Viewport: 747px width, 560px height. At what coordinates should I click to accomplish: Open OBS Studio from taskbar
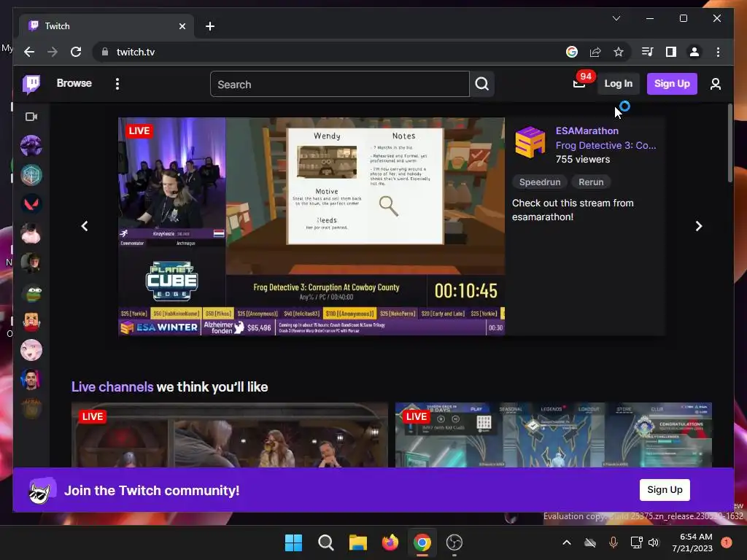(x=454, y=542)
